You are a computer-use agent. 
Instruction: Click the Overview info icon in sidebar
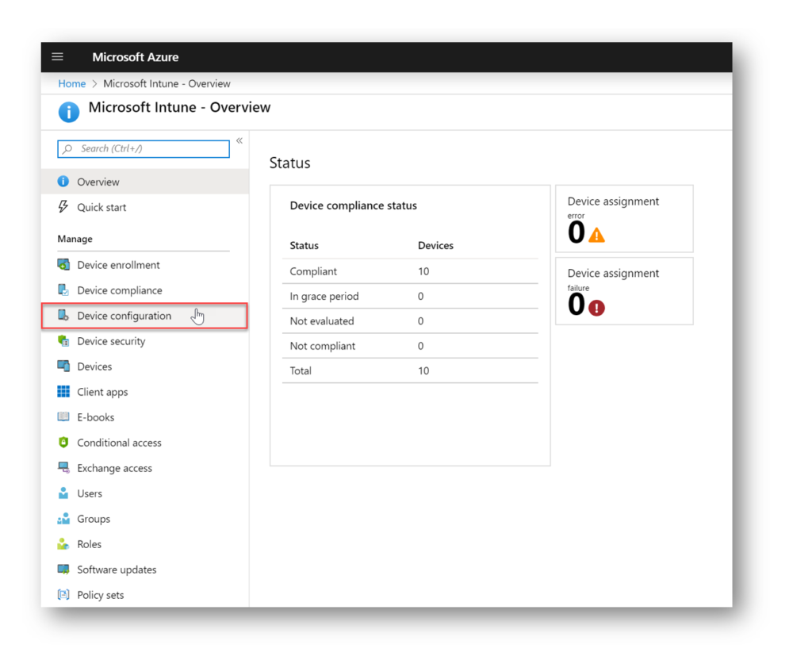[63, 182]
